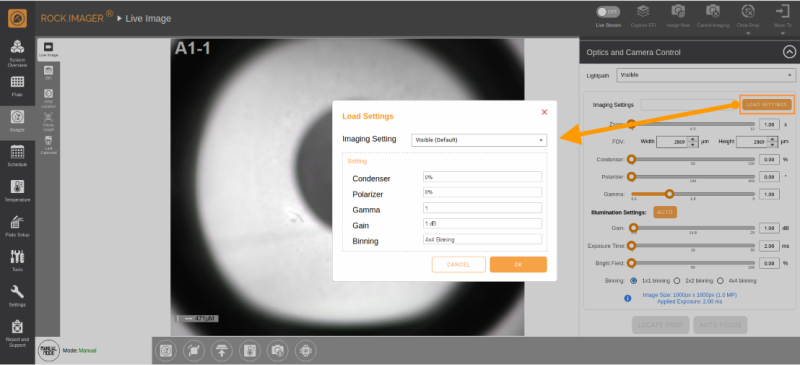This screenshot has width=800, height=365.
Task: Open Settings with the wrench icon
Action: click(17, 296)
